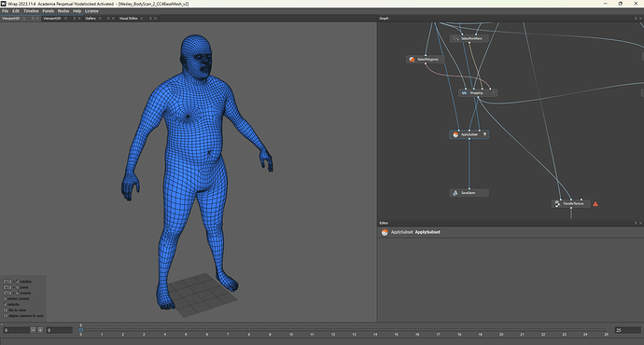644x345 pixels.
Task: Select the SelectPolygons1 node
Action: pyautogui.click(x=426, y=60)
